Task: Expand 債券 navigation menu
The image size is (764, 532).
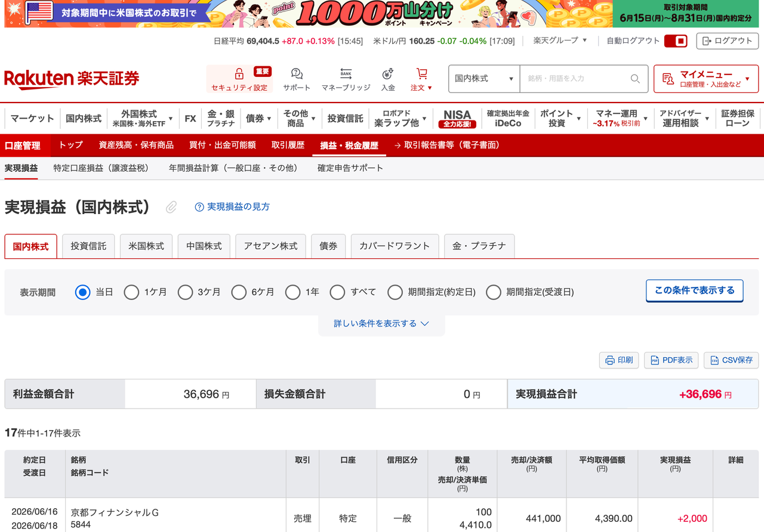Action: tap(258, 118)
